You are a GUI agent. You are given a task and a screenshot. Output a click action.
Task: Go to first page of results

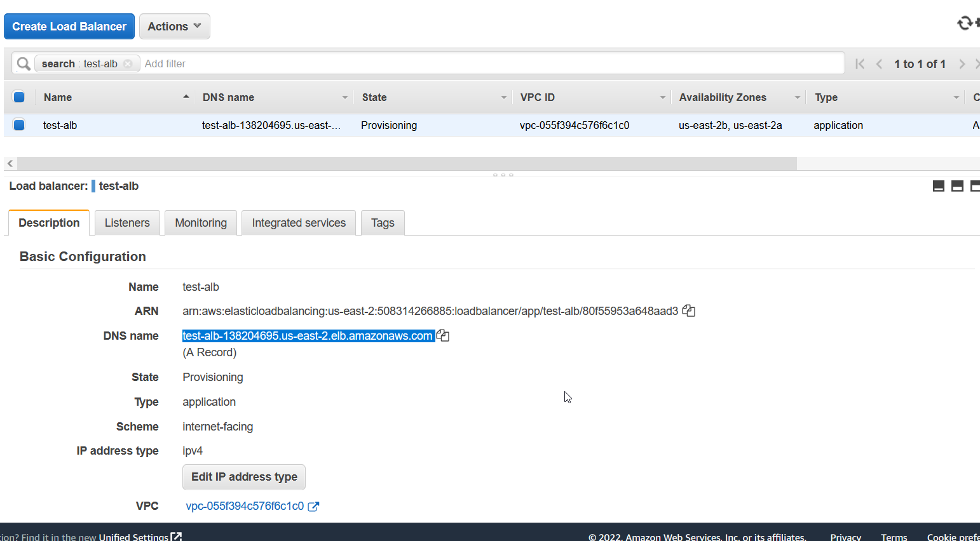860,63
